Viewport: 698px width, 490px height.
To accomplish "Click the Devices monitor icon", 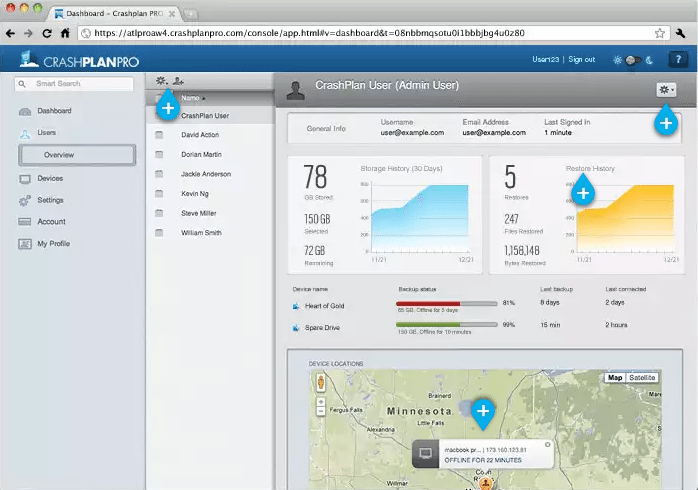I will pos(25,179).
